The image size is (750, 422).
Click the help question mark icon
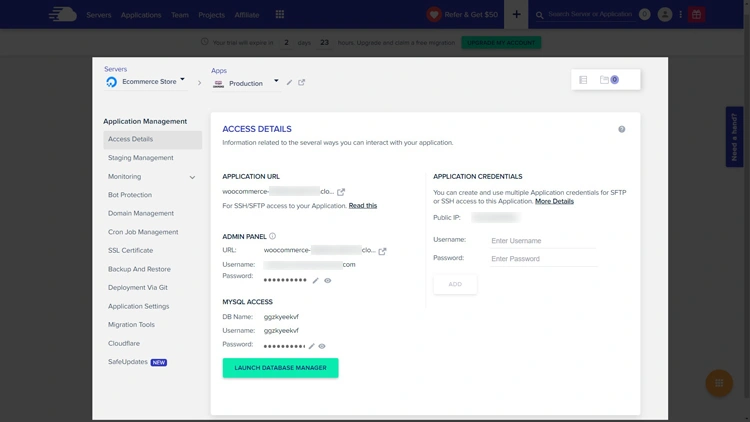coord(621,129)
